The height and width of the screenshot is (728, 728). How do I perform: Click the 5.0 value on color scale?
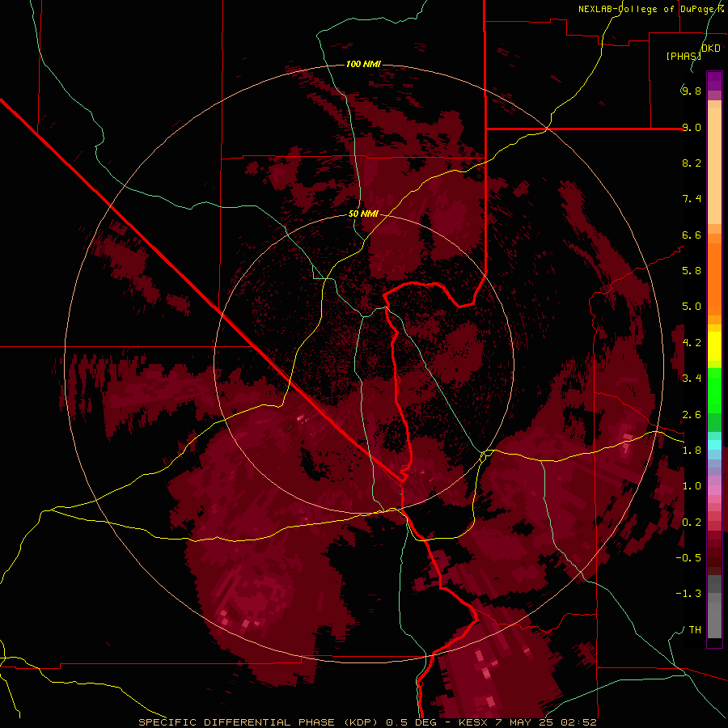pyautogui.click(x=692, y=307)
